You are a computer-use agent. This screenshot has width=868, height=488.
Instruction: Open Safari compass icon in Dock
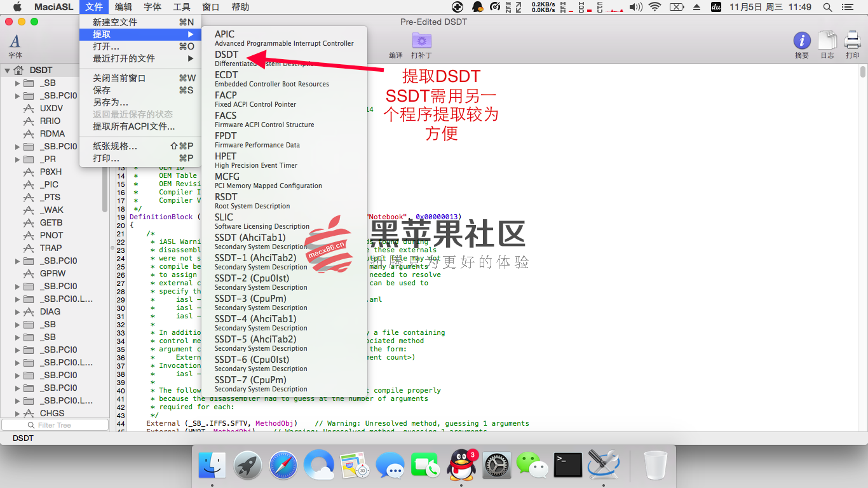click(283, 465)
